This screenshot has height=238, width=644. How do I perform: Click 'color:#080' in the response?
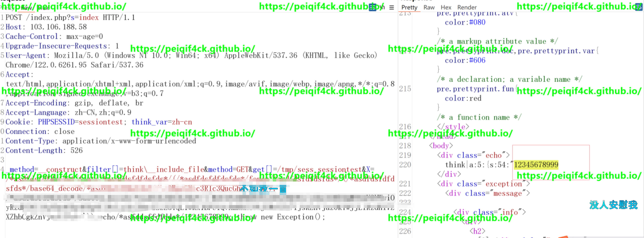[x=465, y=22]
